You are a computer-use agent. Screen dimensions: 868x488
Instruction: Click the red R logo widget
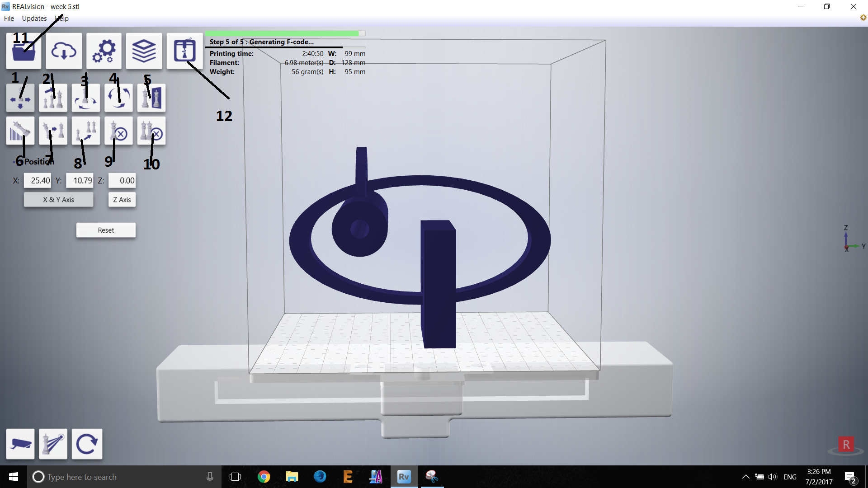tap(846, 445)
